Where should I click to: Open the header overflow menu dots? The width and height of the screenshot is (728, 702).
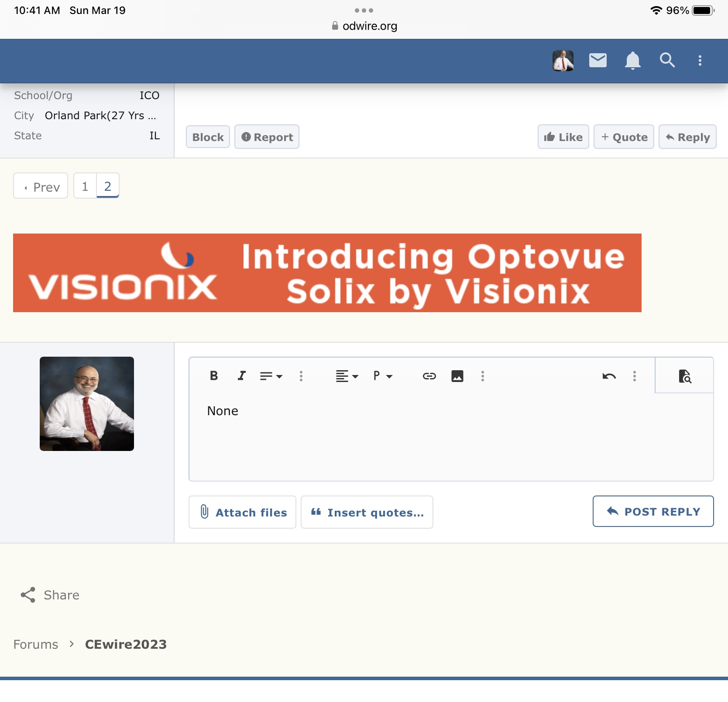[700, 61]
